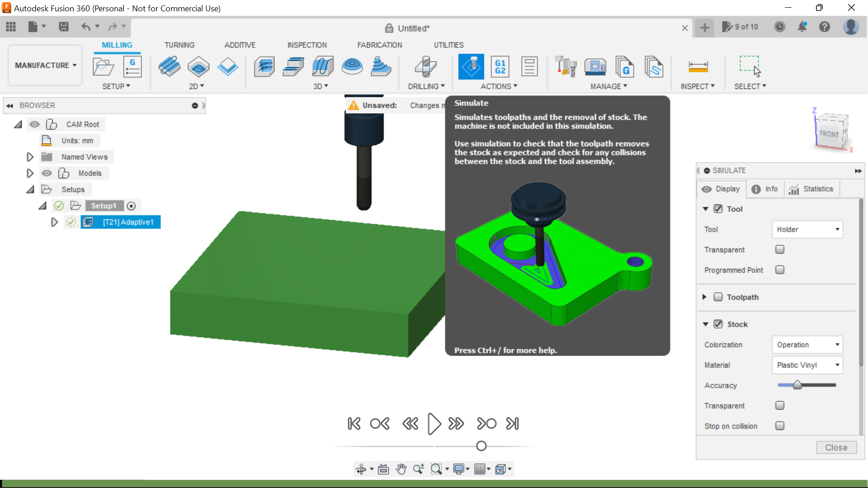Toggle visibility of CAM Root
This screenshot has width=868, height=488.
point(34,124)
